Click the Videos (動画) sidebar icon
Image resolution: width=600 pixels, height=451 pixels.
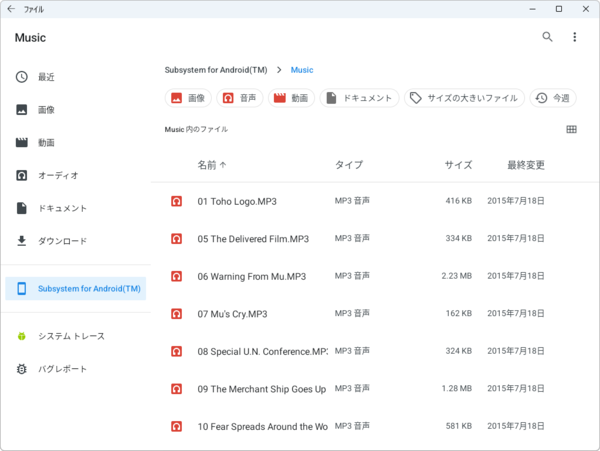(x=22, y=143)
